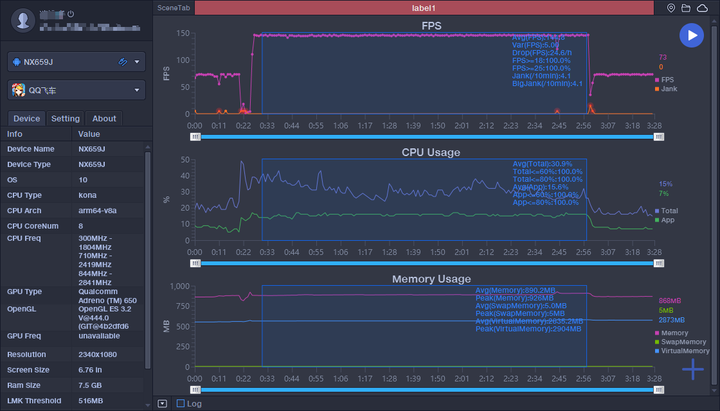Click the connection icon in NX659J selector
Viewport: 720px width, 411px height.
[122, 62]
